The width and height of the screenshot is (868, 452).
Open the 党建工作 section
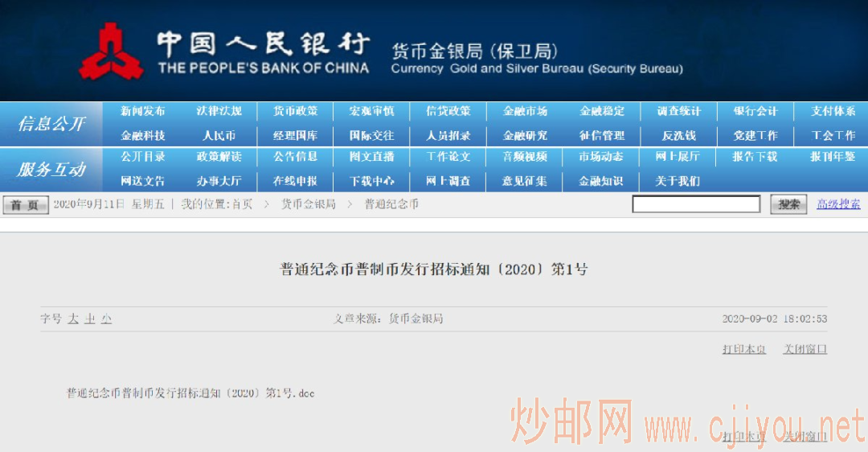(x=755, y=136)
